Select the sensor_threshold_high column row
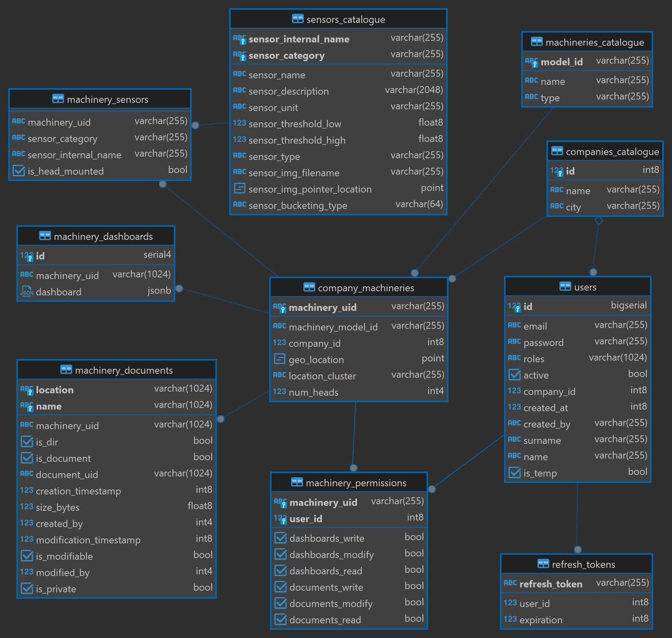Screen dimensions: 672x638 (338, 140)
